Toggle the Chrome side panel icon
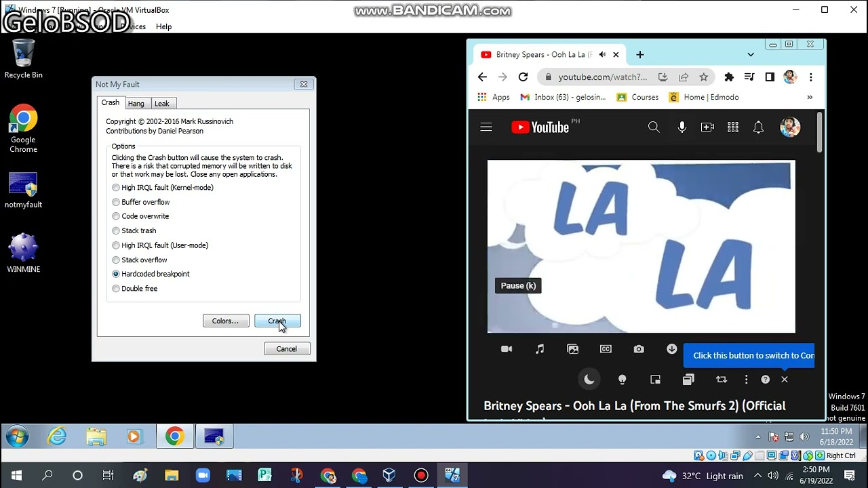The height and width of the screenshot is (488, 868). click(x=770, y=77)
